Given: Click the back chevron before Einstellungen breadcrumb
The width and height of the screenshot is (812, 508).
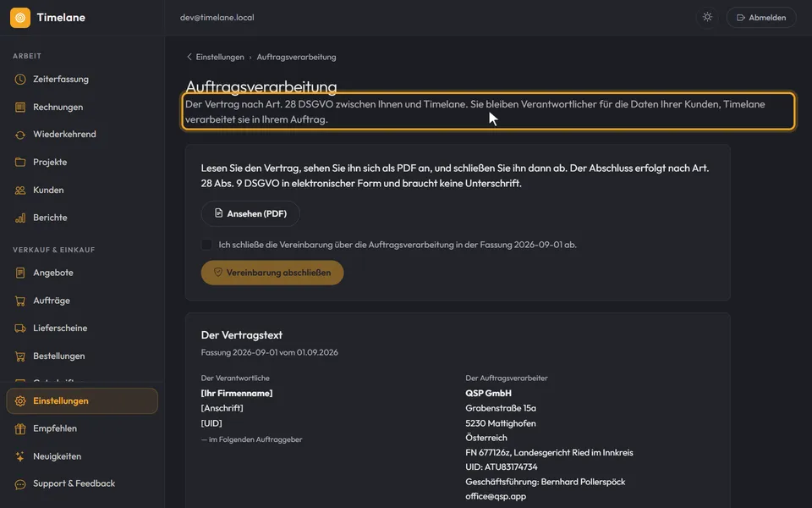Looking at the screenshot, I should (189, 57).
